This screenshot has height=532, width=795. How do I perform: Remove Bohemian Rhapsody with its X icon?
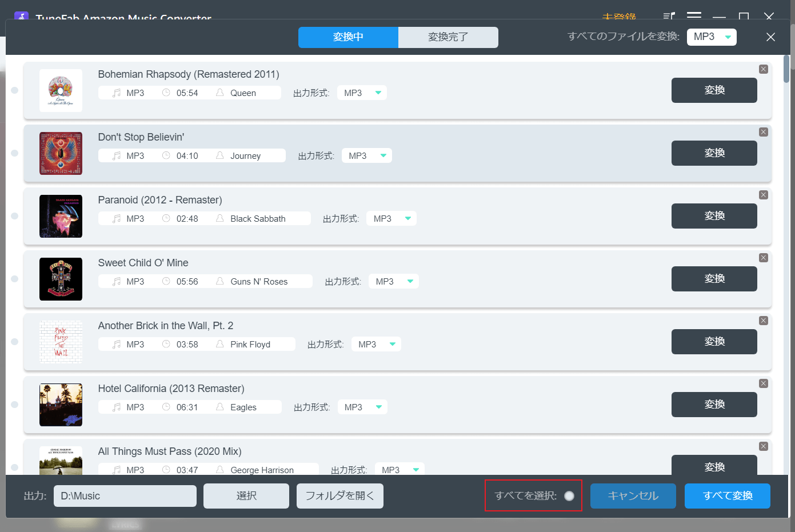pos(763,69)
